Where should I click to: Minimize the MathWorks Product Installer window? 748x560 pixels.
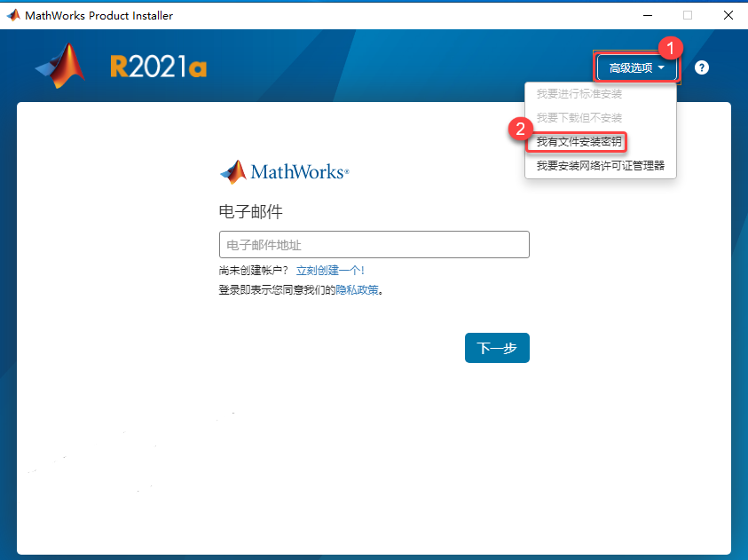(648, 15)
